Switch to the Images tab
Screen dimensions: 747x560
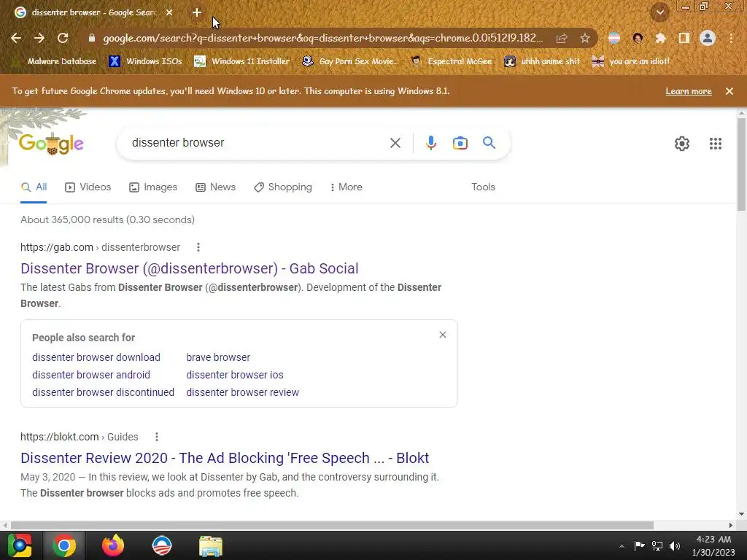click(x=153, y=187)
